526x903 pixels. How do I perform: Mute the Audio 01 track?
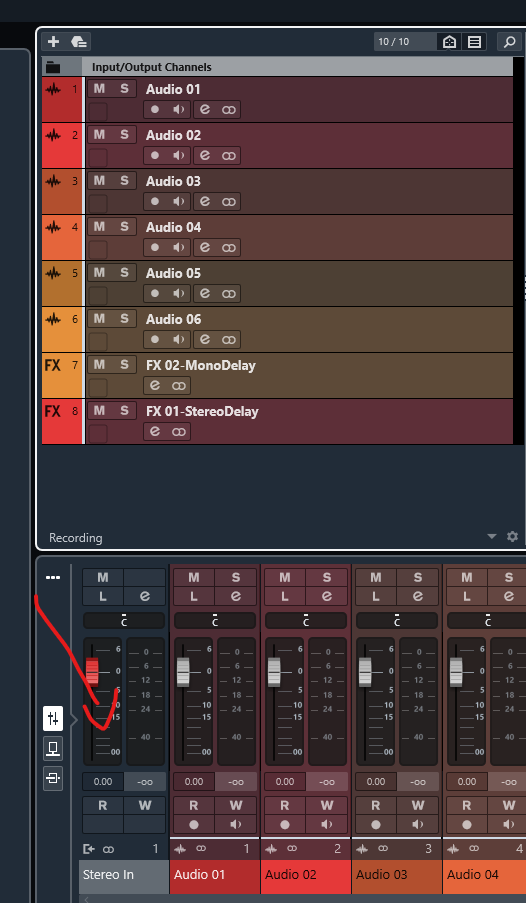click(x=100, y=89)
